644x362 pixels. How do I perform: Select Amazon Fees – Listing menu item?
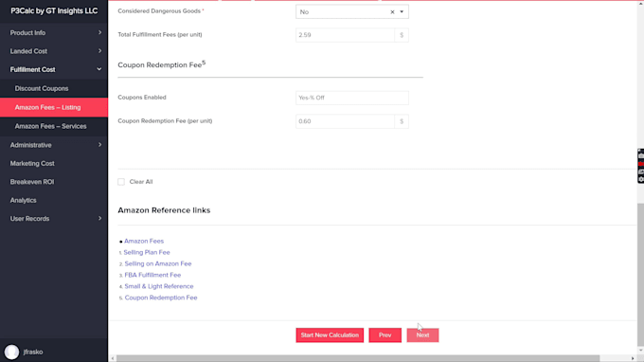pyautogui.click(x=54, y=107)
